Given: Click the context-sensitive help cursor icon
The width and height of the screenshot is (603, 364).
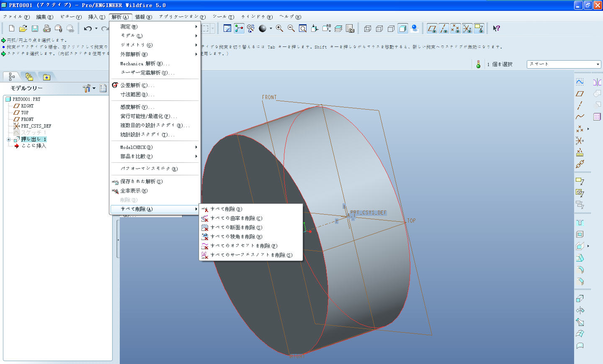Looking at the screenshot, I should click(x=496, y=28).
